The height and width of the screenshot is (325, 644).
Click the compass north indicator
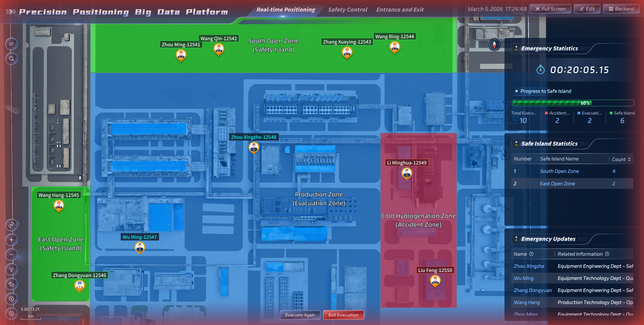[494, 45]
